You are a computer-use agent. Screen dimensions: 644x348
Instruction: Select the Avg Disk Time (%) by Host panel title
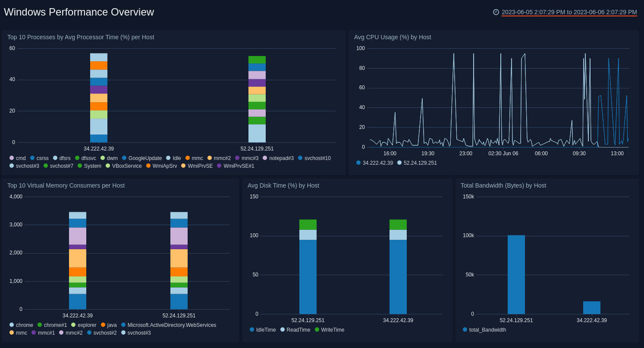click(x=283, y=185)
